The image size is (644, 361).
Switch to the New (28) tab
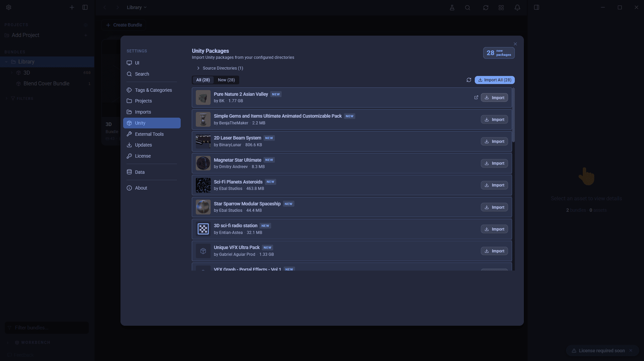coord(226,80)
